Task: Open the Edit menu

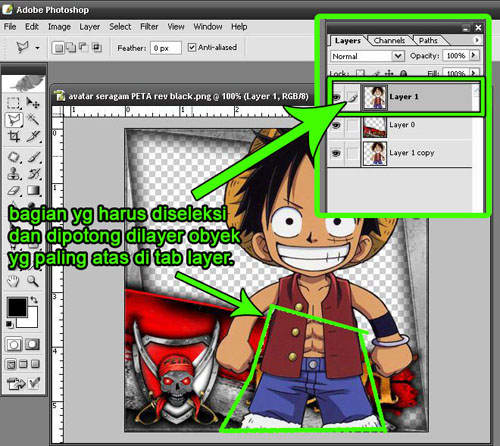Action: click(x=32, y=27)
